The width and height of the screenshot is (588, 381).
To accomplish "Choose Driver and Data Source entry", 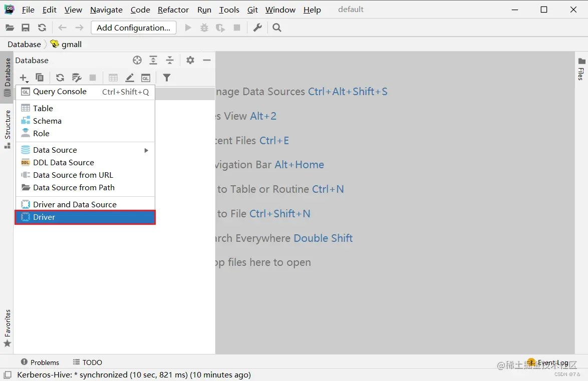I will [86, 204].
